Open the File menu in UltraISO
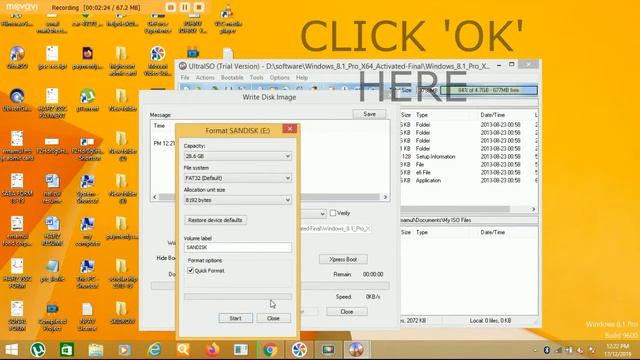 185,78
